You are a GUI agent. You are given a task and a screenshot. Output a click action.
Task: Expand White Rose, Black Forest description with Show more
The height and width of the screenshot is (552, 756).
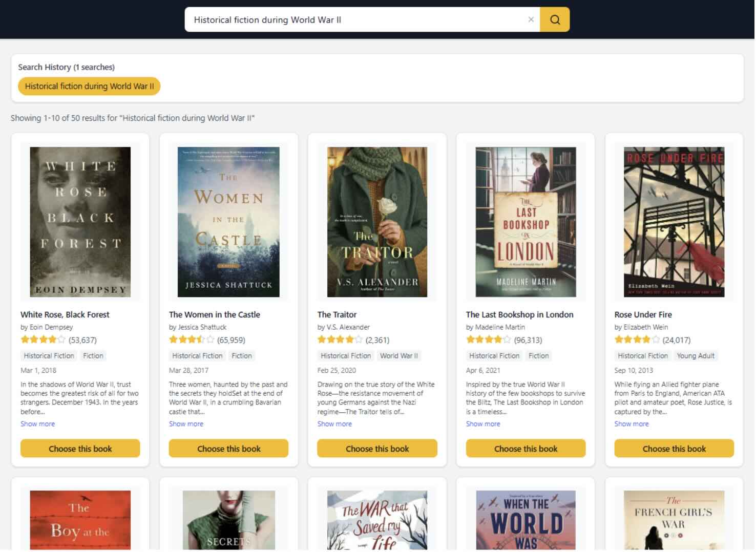coord(37,424)
